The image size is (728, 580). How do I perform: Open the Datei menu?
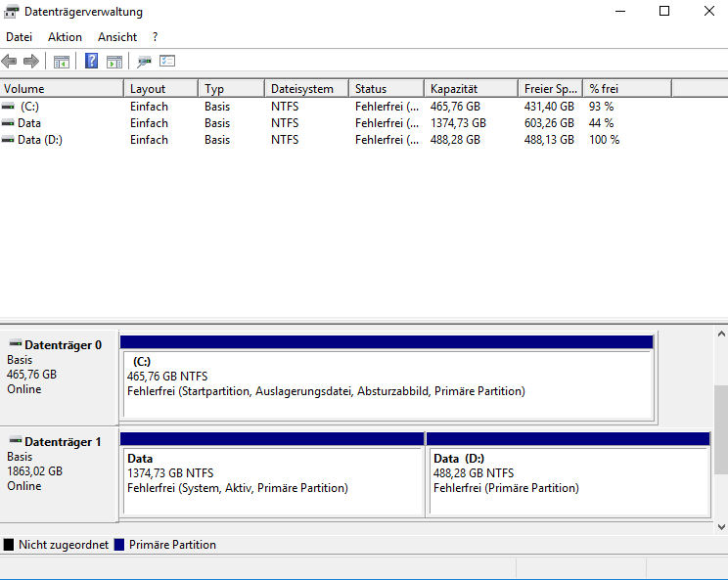click(19, 37)
